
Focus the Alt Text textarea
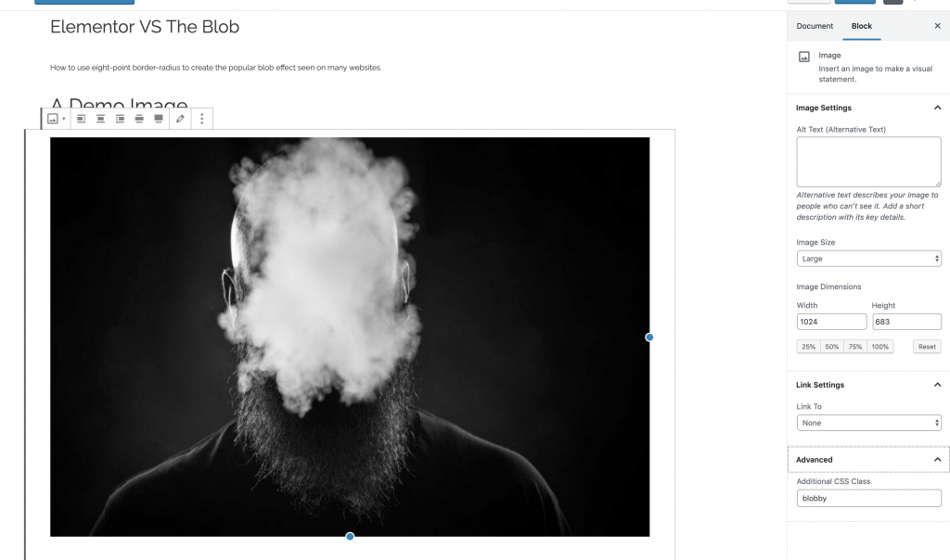pos(868,161)
